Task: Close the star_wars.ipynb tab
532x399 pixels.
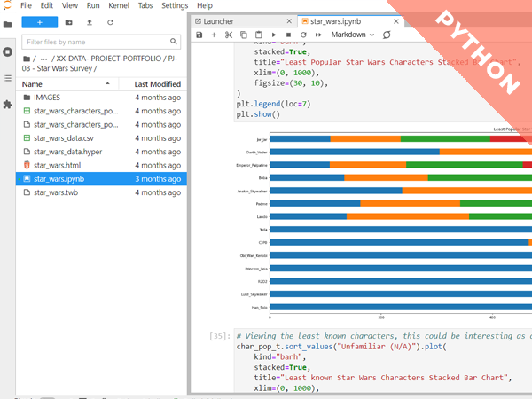Action: pyautogui.click(x=396, y=21)
